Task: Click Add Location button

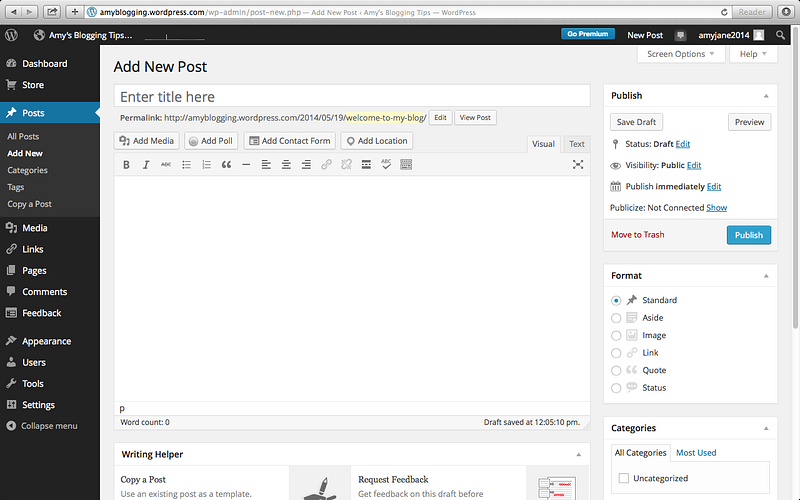Action: pyautogui.click(x=377, y=141)
